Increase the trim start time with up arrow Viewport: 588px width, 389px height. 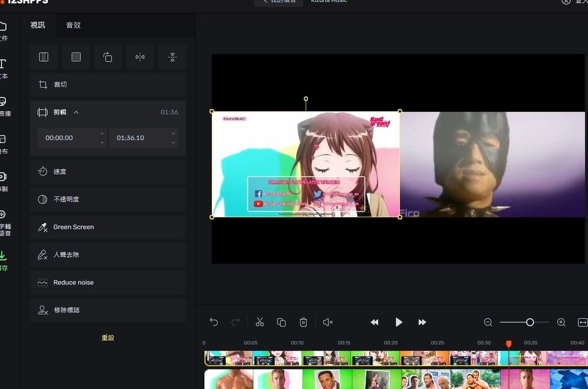(x=102, y=133)
